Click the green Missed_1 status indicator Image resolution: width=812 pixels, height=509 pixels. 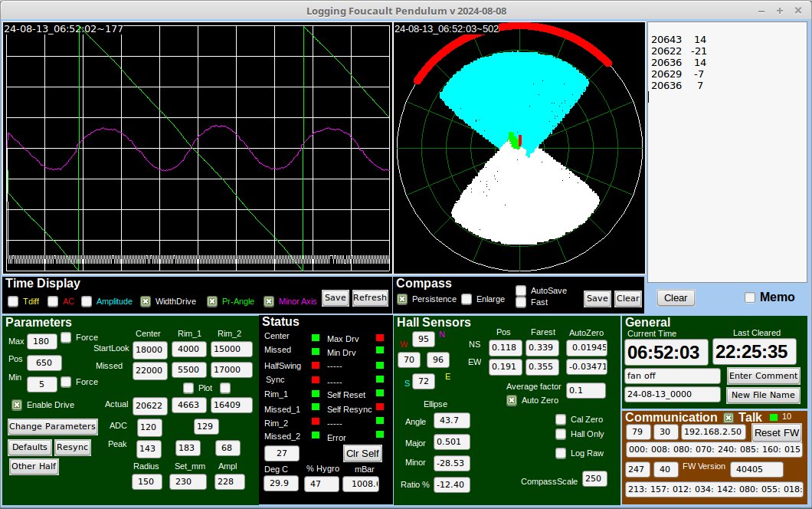[x=315, y=408]
